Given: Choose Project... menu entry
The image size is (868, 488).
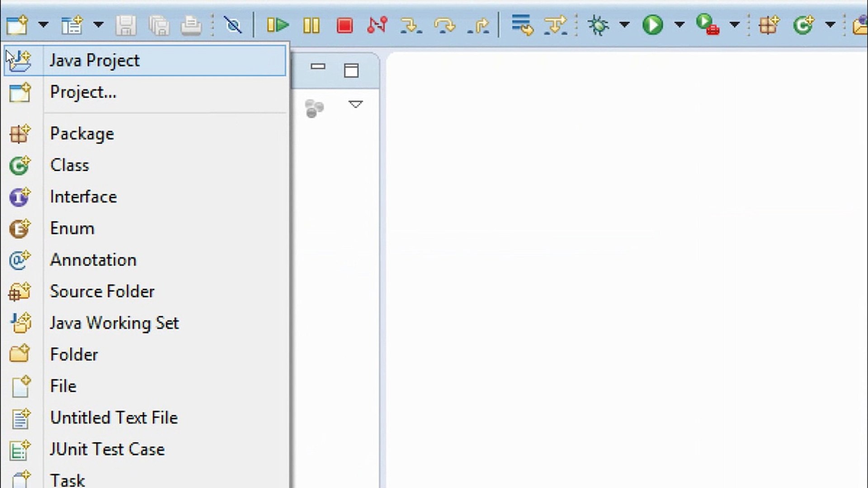Looking at the screenshot, I should (145, 92).
